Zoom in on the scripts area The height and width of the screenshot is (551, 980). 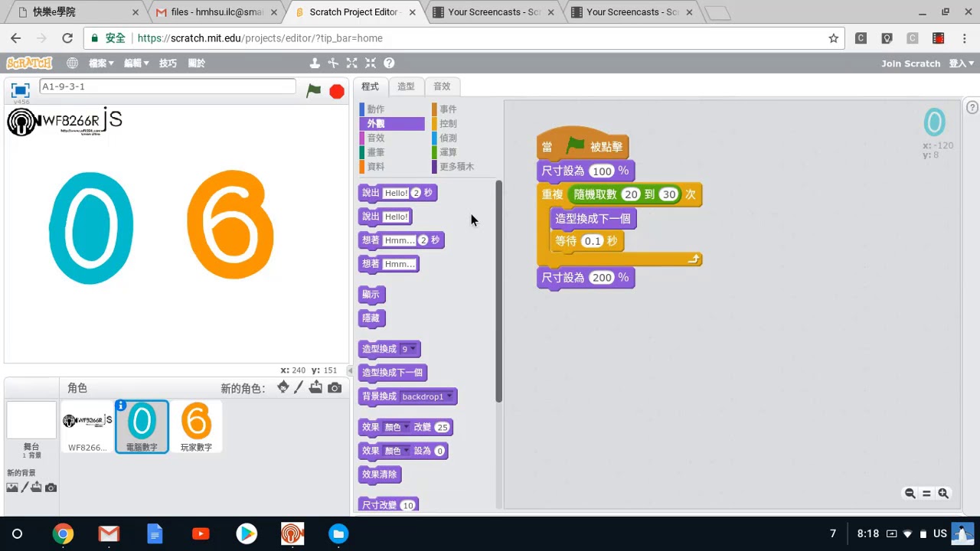[x=943, y=494]
